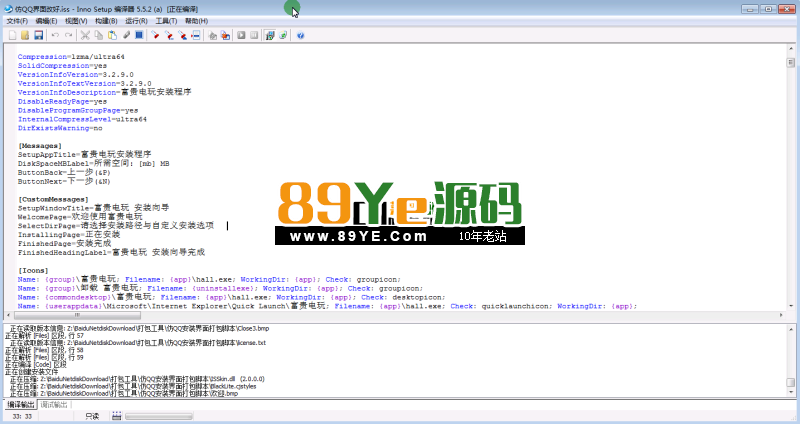Click the Open file folder icon
The image size is (800, 424).
25,35
